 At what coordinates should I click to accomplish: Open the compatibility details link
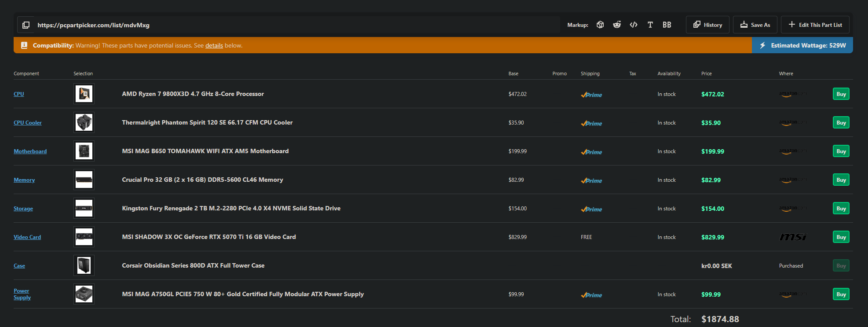214,45
